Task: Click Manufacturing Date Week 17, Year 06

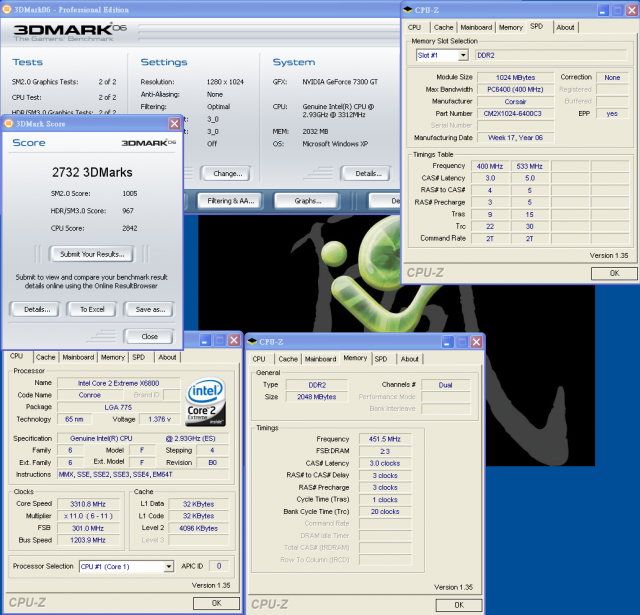Action: pyautogui.click(x=516, y=138)
